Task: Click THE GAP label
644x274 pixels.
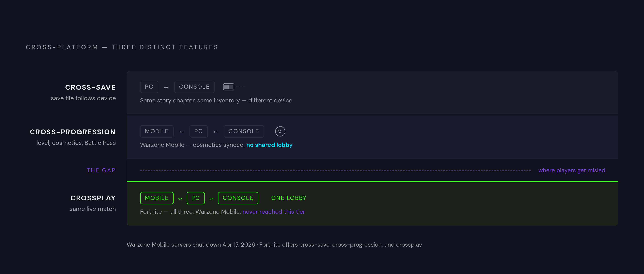Action: coord(101,170)
